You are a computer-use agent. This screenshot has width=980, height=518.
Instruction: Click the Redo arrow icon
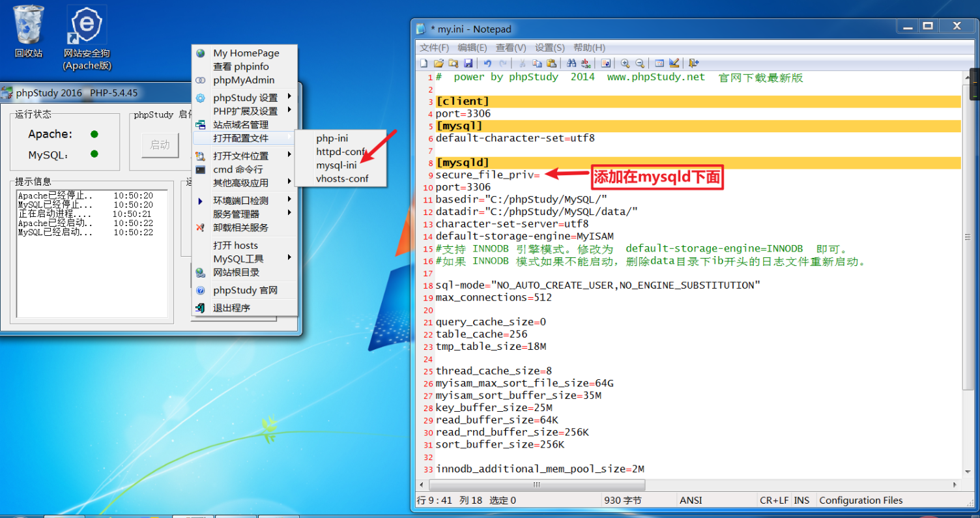point(502,63)
